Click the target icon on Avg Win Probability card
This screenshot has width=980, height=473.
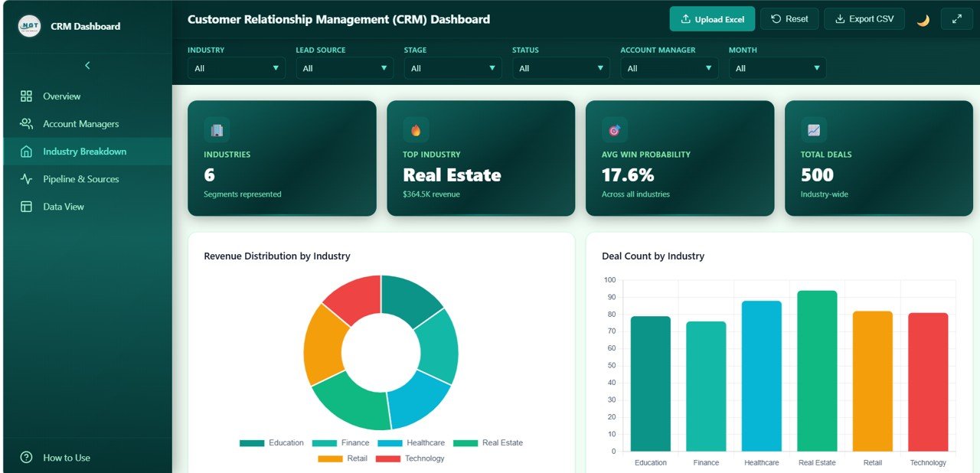[x=614, y=129]
